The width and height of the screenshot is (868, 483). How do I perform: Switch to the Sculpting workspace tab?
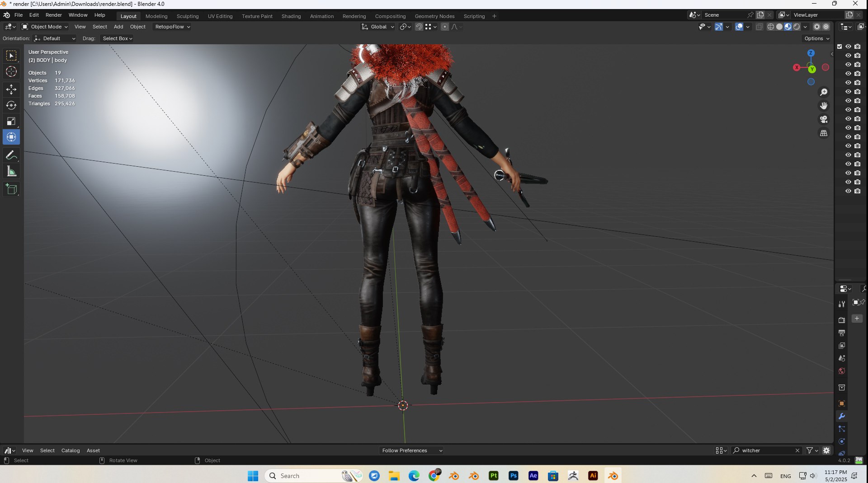(x=188, y=16)
